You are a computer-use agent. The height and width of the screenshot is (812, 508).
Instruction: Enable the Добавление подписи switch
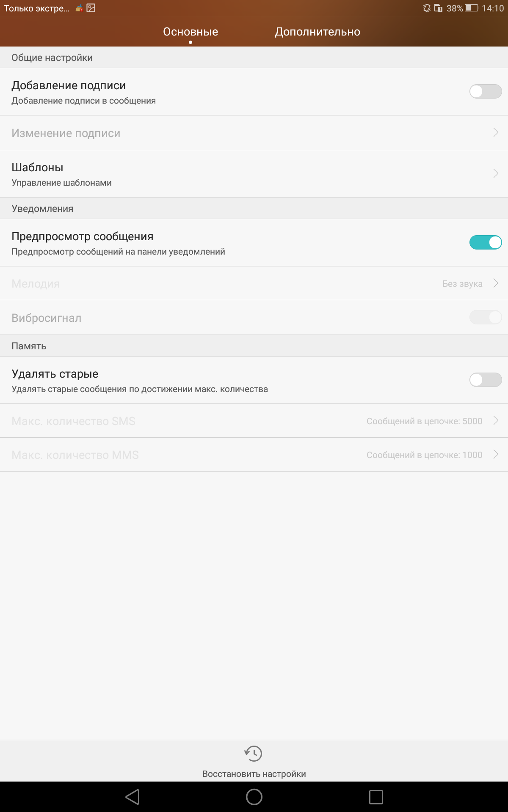coord(486,91)
